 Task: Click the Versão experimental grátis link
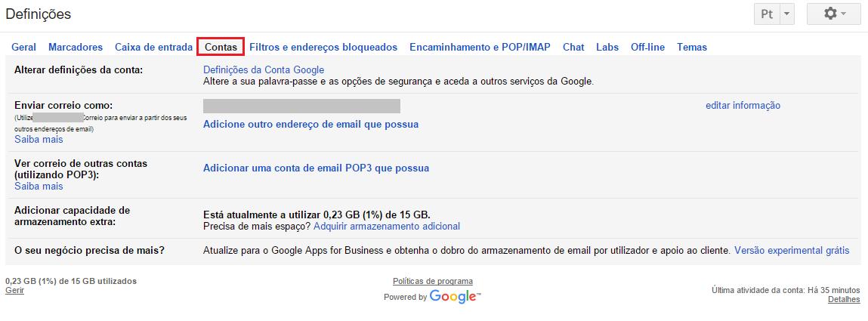click(792, 250)
